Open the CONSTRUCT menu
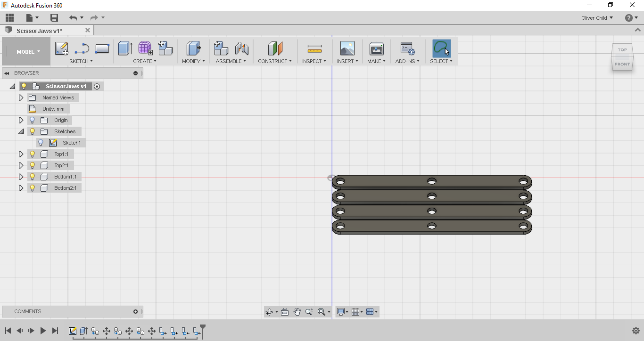This screenshot has height=341, width=644. tap(275, 61)
